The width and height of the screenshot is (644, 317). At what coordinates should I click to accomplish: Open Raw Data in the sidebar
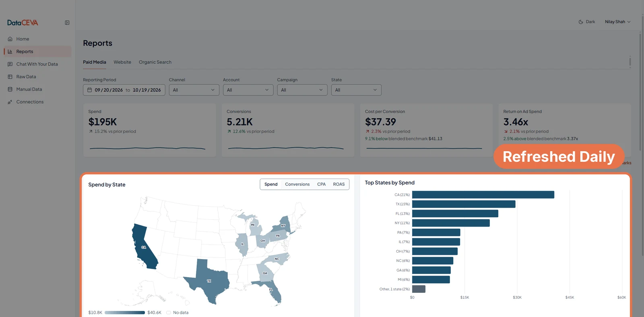[37, 77]
